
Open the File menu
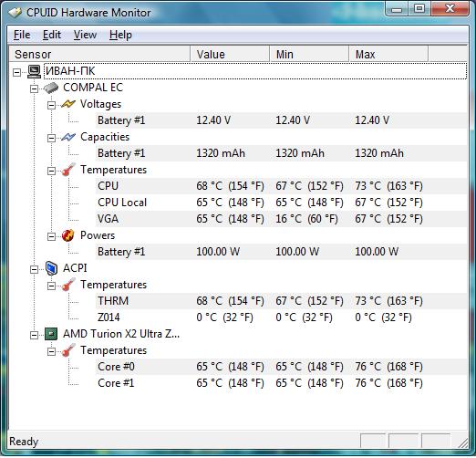tap(22, 35)
